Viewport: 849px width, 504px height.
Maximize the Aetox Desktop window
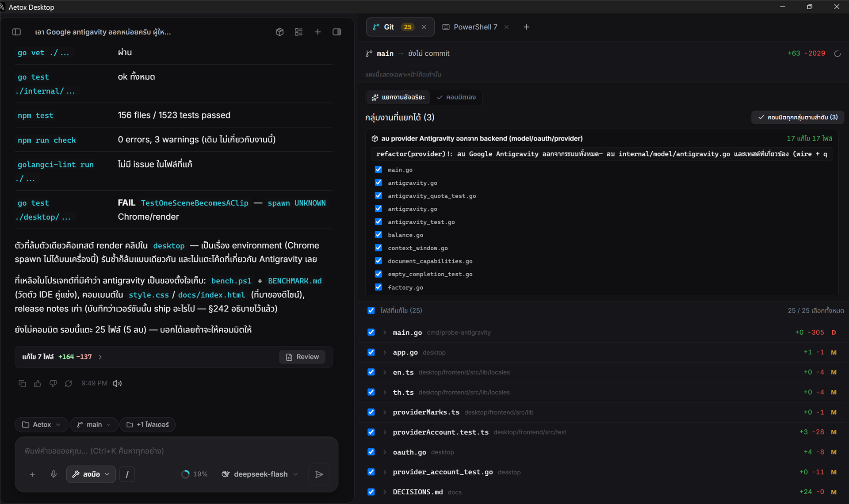pos(810,7)
